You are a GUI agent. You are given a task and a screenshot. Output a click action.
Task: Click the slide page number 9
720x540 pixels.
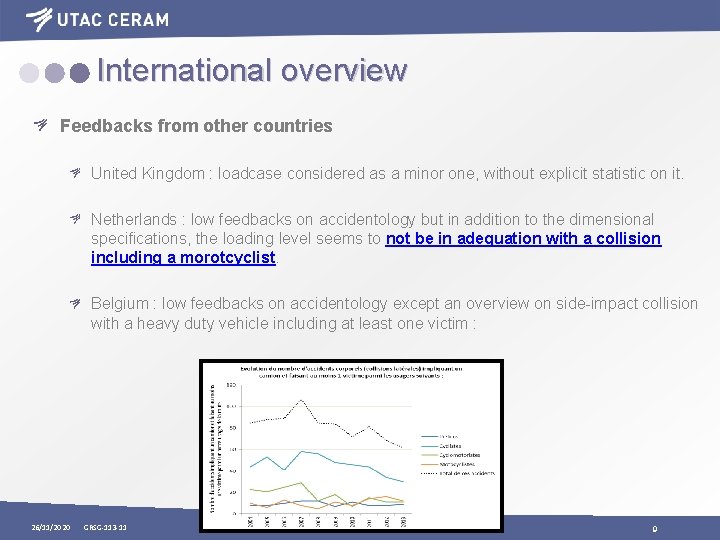pos(655,529)
